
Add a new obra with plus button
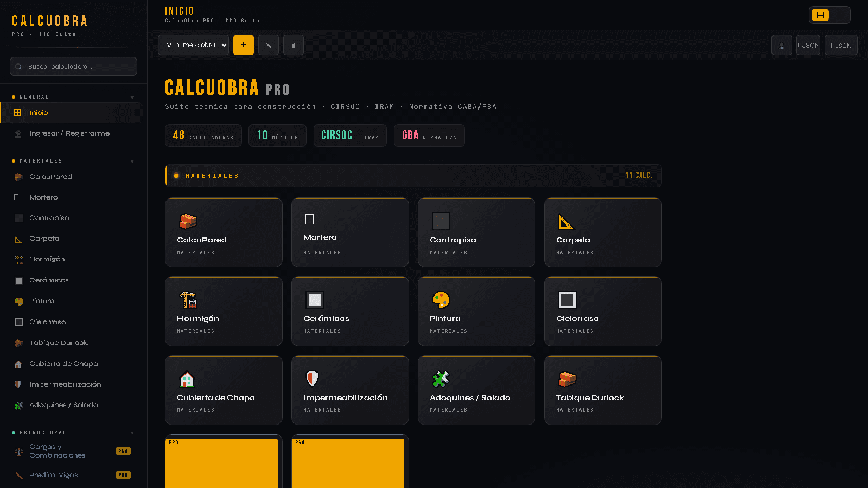(244, 45)
